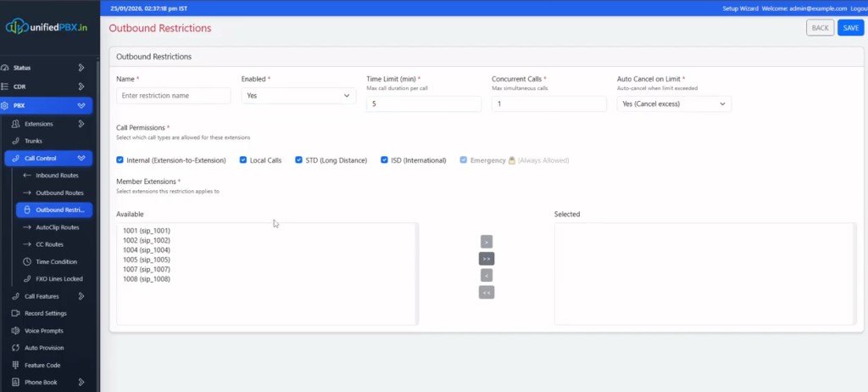This screenshot has width=868, height=392.
Task: Uncheck Internal (Extension-to-Extension) permission
Action: [120, 160]
